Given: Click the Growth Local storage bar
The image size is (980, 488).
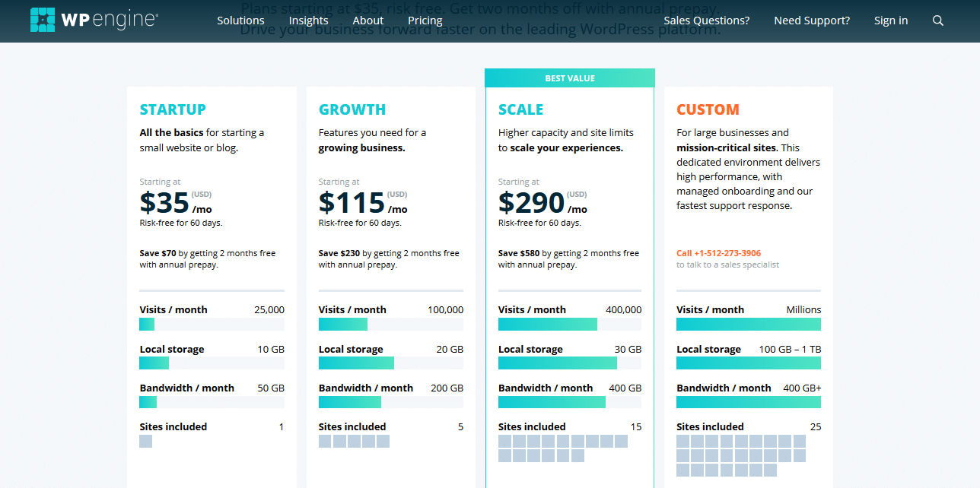Looking at the screenshot, I should pos(391,363).
